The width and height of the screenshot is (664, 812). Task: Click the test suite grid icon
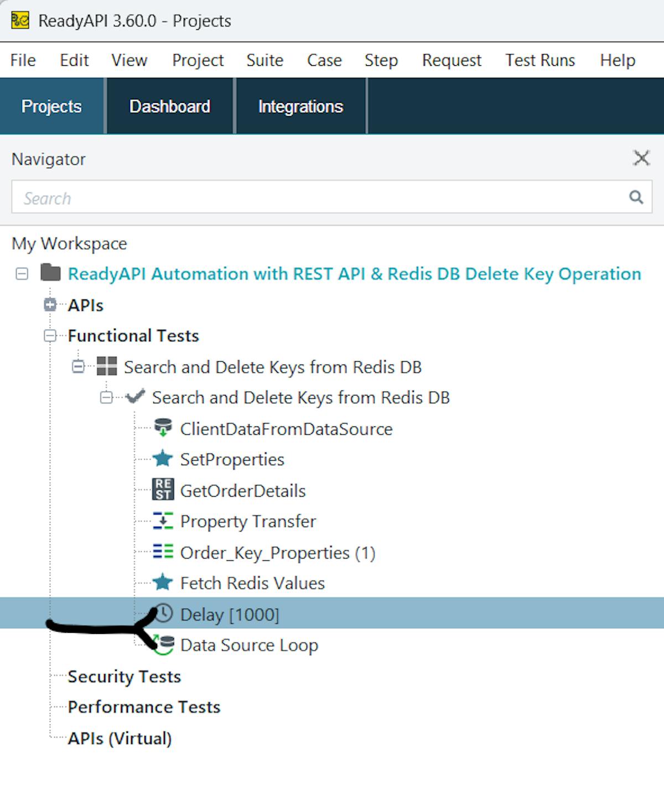[107, 366]
